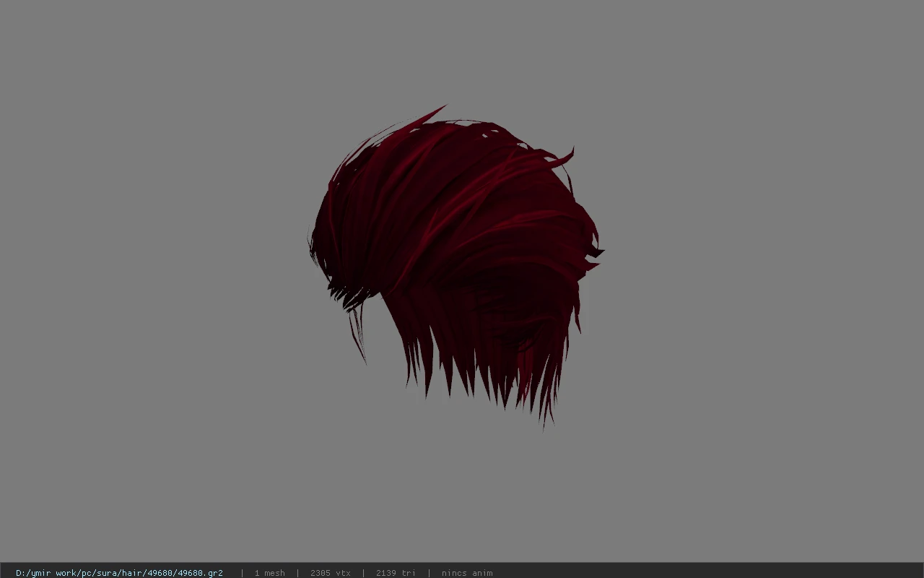Click the loose thin strand hanging left
The width and height of the screenshot is (924, 578).
click(x=358, y=336)
